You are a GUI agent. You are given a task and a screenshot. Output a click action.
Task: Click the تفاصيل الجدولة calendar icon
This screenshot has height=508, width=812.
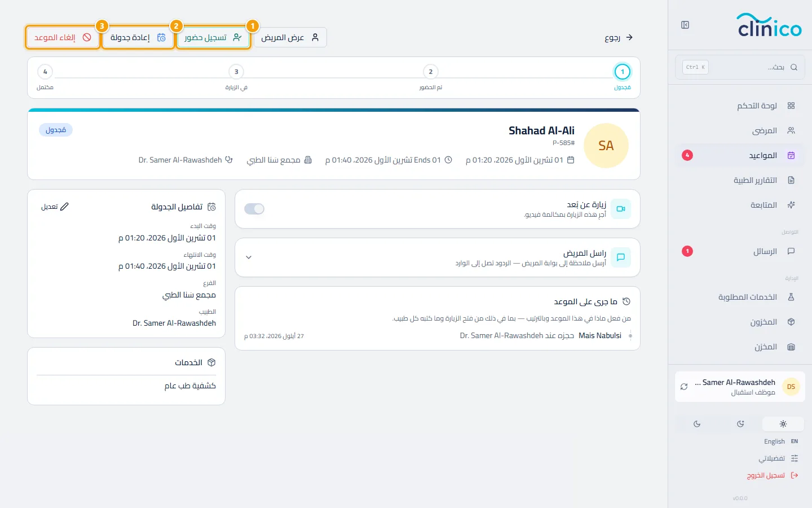[211, 207]
